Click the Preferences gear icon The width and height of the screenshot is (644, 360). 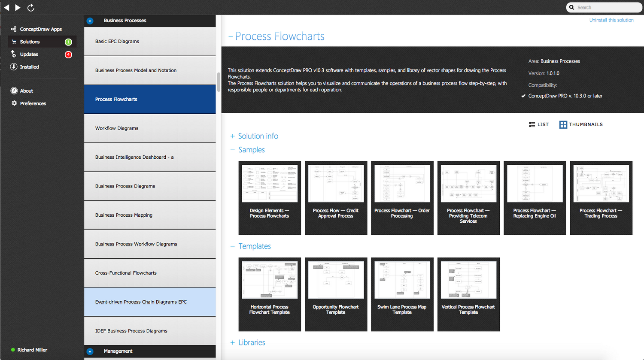click(14, 103)
